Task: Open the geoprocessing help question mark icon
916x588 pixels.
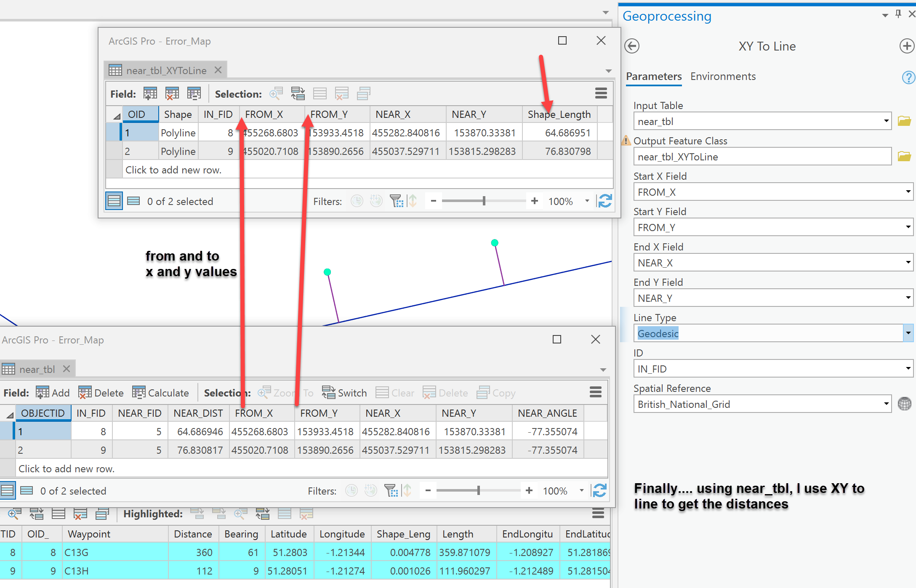Action: coord(908,77)
